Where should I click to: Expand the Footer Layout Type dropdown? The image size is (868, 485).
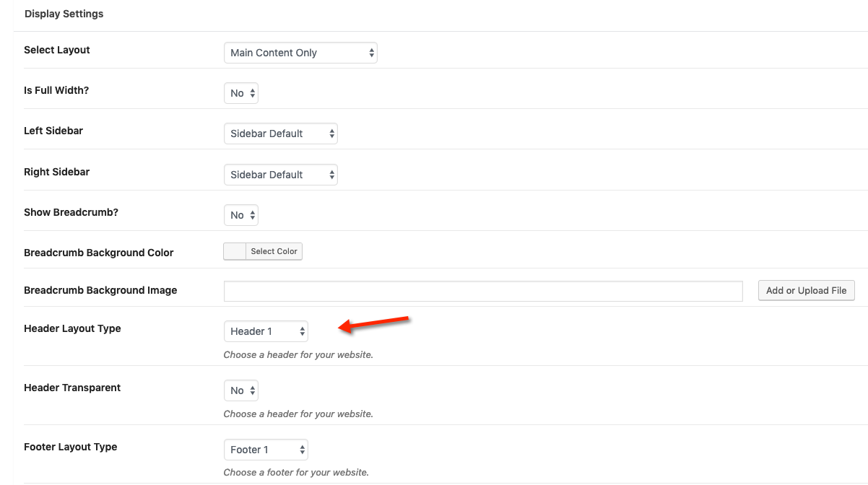pyautogui.click(x=266, y=450)
